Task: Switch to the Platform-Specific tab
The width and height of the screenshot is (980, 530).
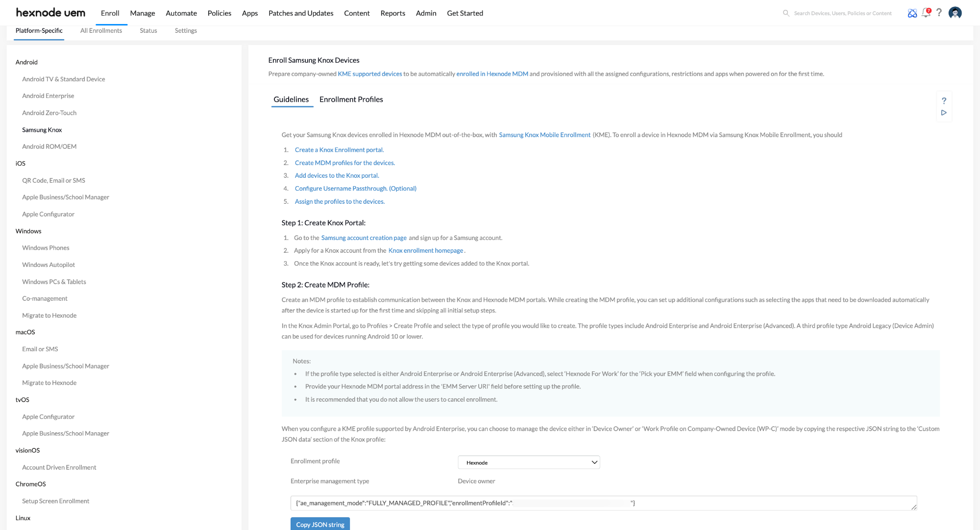Action: point(39,30)
